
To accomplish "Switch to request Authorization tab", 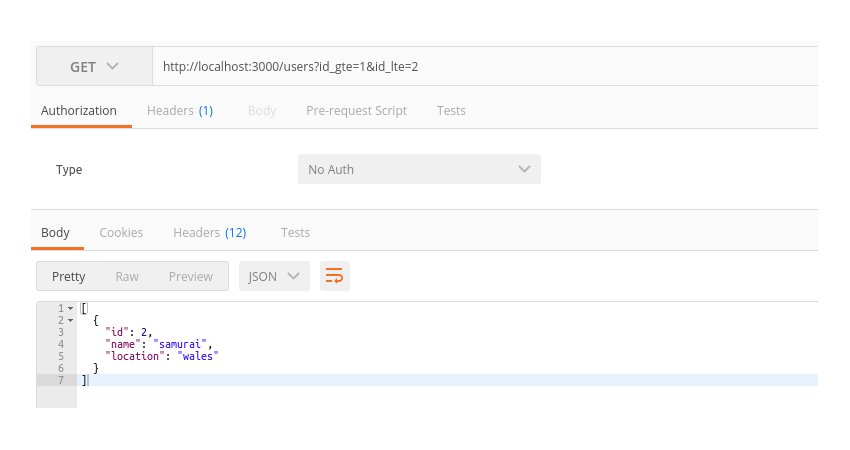I will coord(79,111).
